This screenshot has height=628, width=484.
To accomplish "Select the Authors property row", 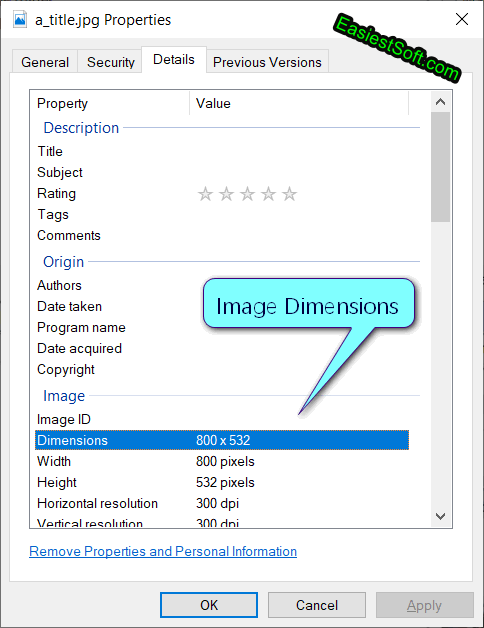I will click(x=222, y=285).
